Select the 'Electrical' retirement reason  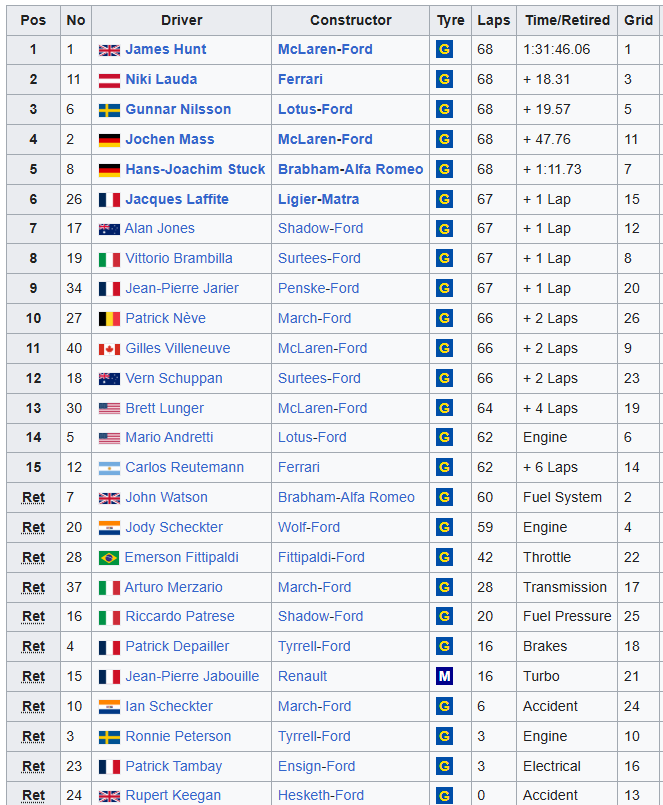pos(552,766)
